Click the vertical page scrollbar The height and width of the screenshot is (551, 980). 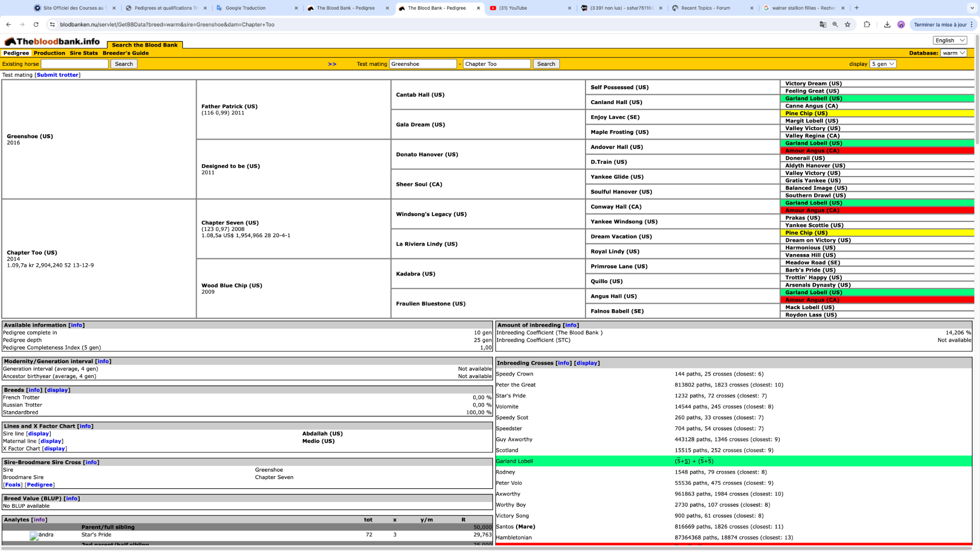click(x=977, y=89)
